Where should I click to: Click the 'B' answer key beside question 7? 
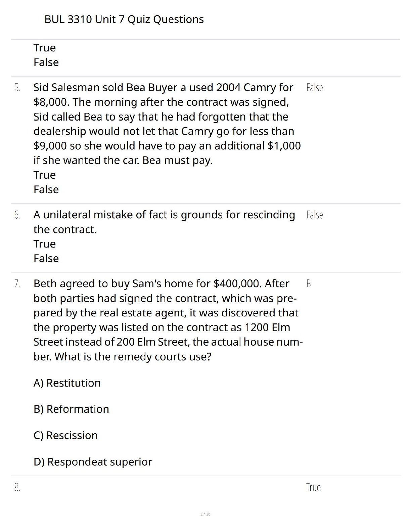[309, 284]
